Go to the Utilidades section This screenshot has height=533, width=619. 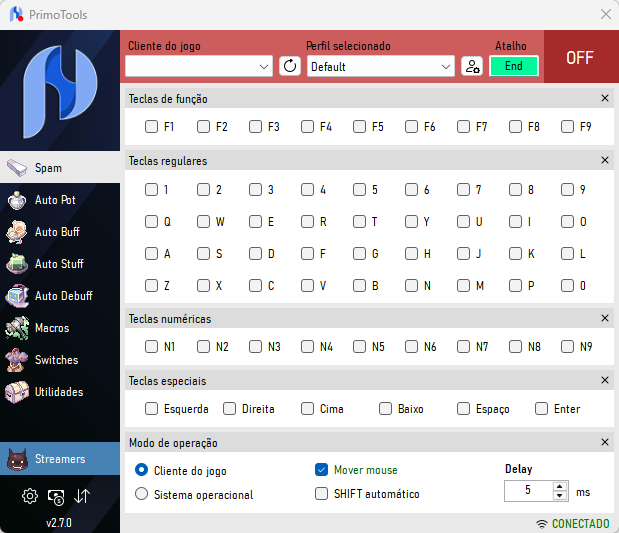[60, 392]
